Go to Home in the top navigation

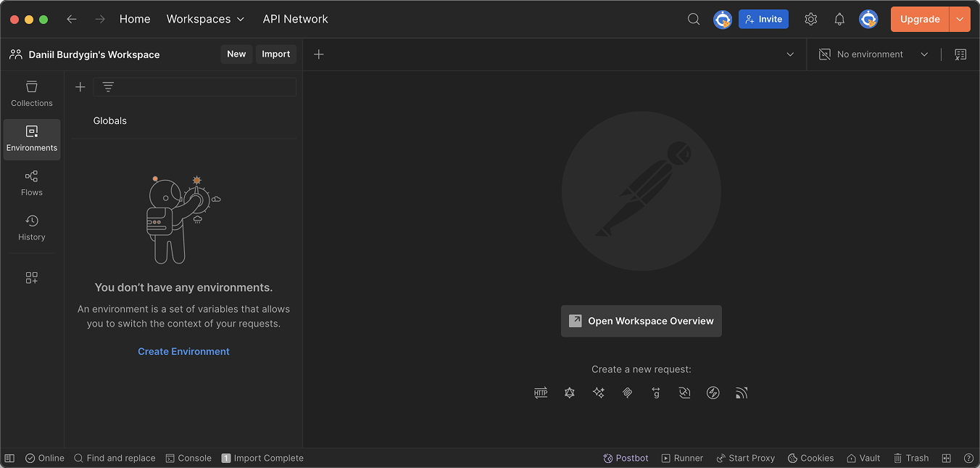click(135, 19)
